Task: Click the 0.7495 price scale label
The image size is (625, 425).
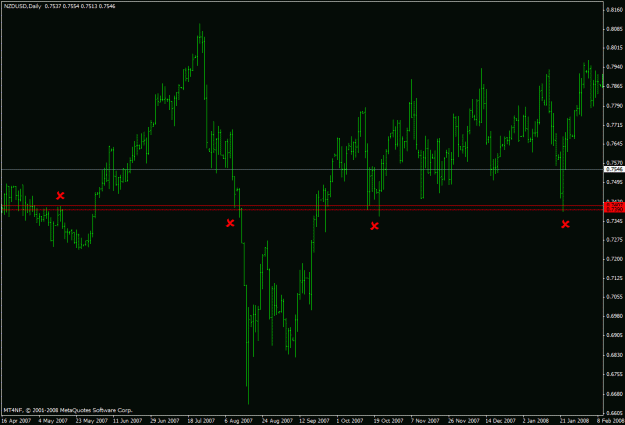Action: (614, 182)
